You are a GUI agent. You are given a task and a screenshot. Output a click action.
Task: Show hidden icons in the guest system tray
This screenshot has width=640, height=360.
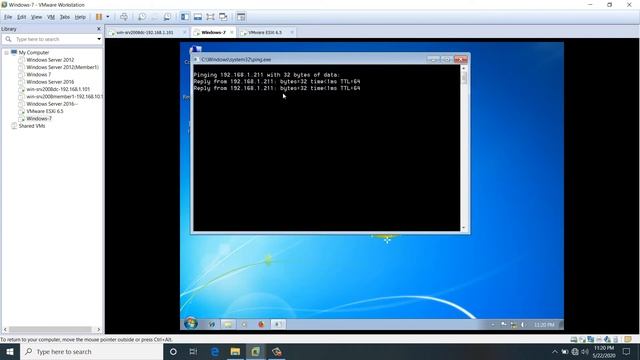(x=493, y=325)
